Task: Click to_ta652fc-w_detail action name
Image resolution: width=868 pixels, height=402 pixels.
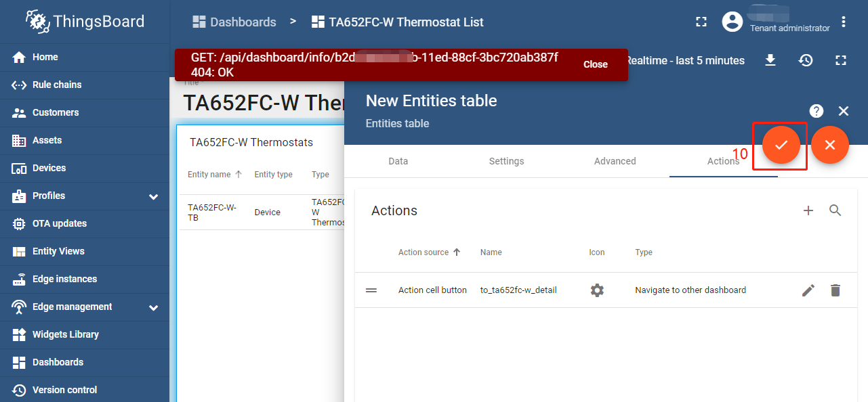Action: click(x=518, y=290)
